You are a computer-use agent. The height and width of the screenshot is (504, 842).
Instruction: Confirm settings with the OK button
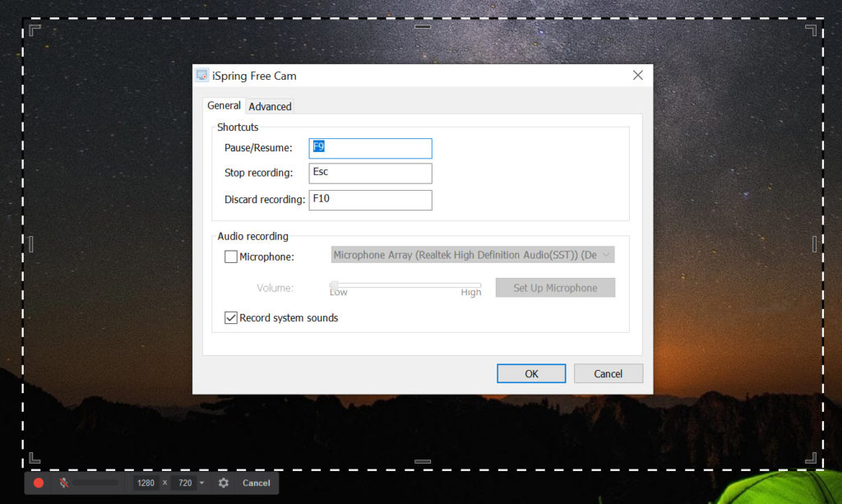click(x=531, y=373)
